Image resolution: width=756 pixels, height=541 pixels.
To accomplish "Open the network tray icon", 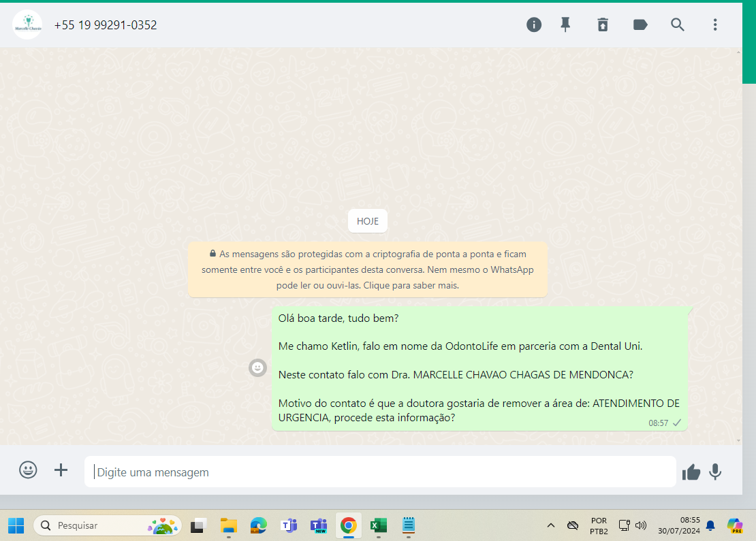I will coord(625,525).
